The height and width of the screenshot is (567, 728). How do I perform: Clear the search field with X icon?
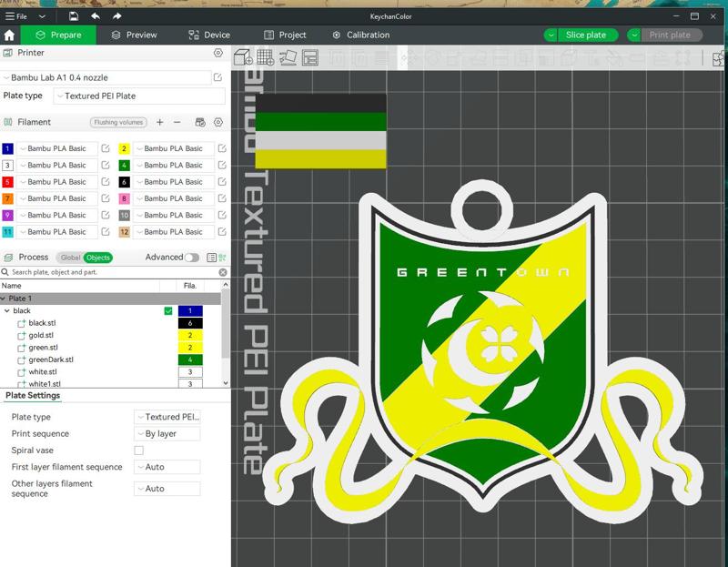click(223, 272)
